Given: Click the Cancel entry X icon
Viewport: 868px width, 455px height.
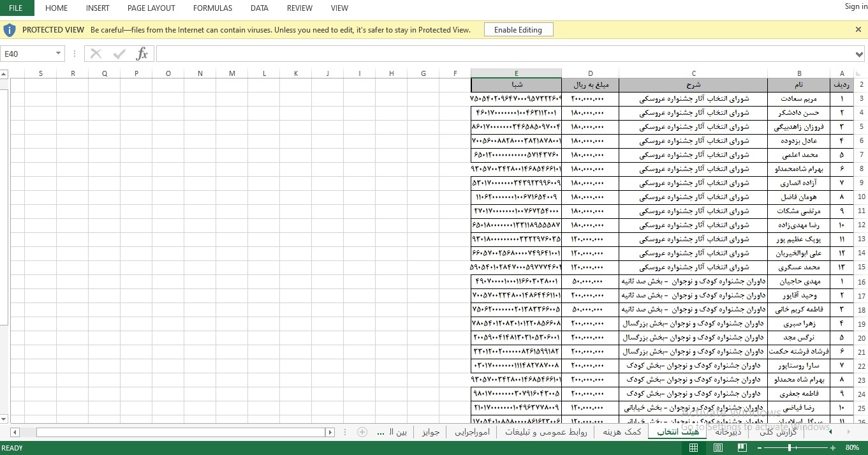Looking at the screenshot, I should point(96,54).
